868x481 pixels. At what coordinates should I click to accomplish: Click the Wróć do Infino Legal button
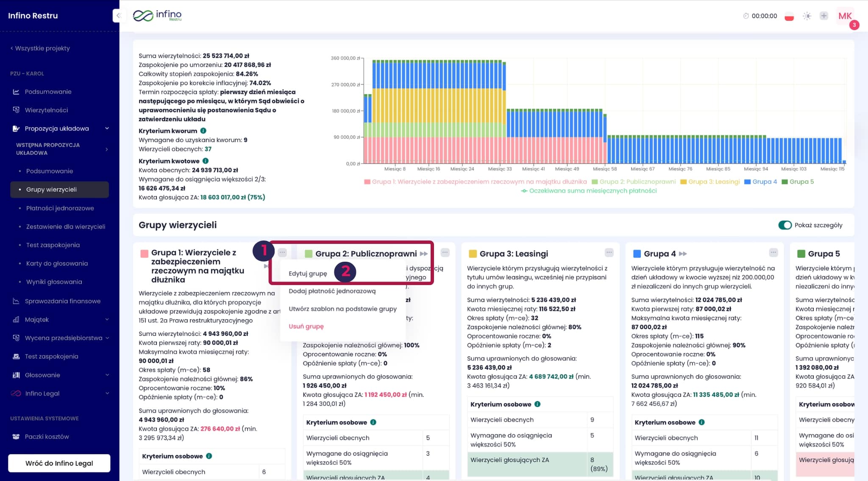[59, 463]
